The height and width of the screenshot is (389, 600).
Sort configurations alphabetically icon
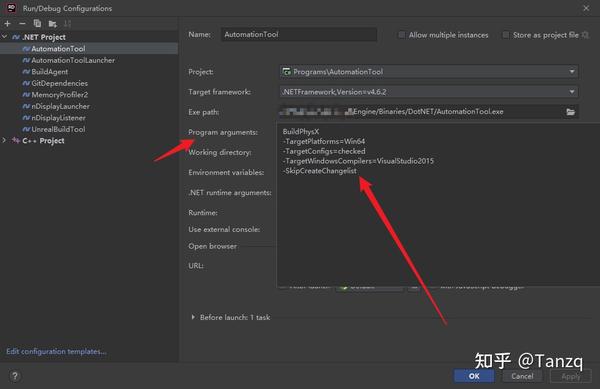pyautogui.click(x=67, y=24)
